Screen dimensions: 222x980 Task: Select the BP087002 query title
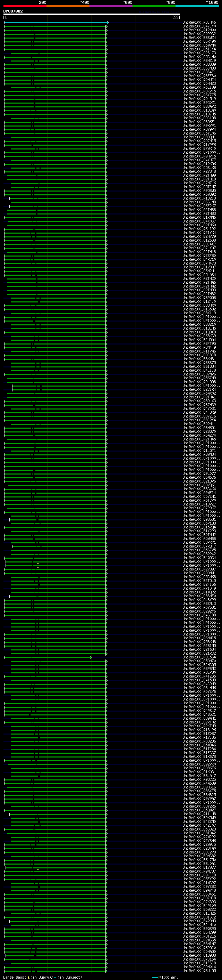13,11
